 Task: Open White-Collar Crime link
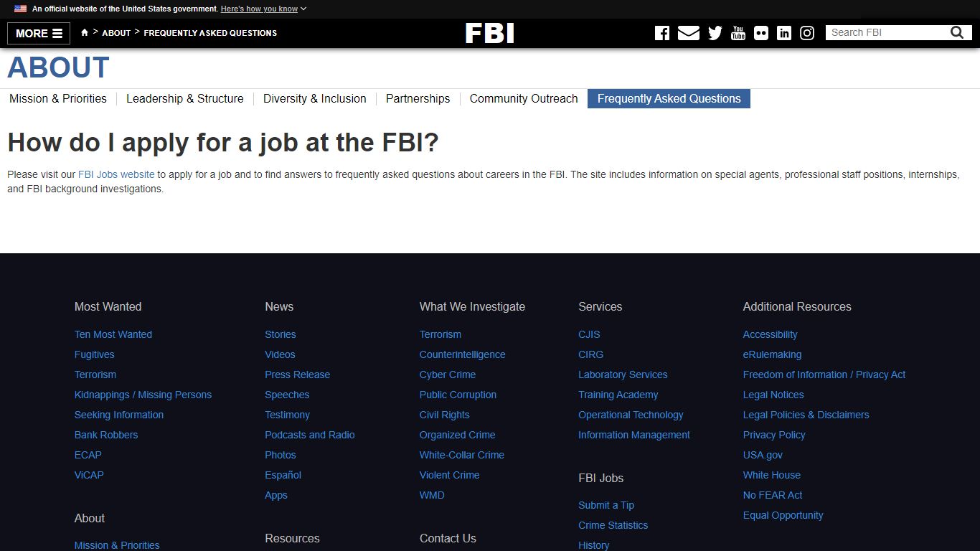coord(462,455)
